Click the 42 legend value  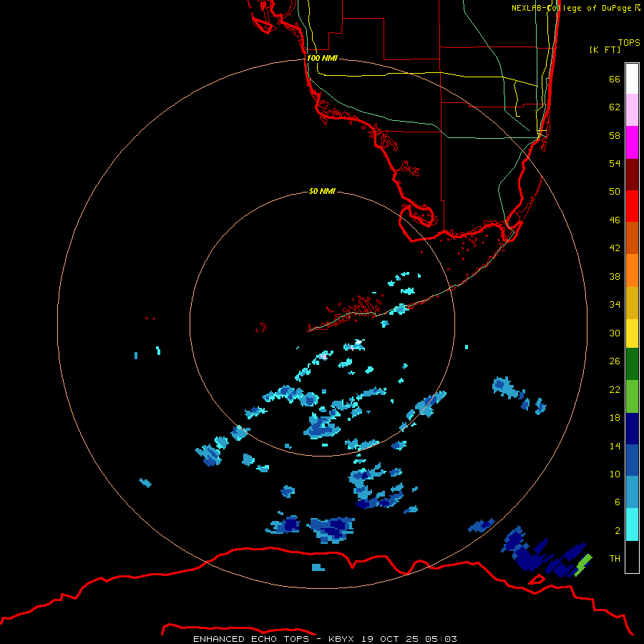tap(615, 248)
